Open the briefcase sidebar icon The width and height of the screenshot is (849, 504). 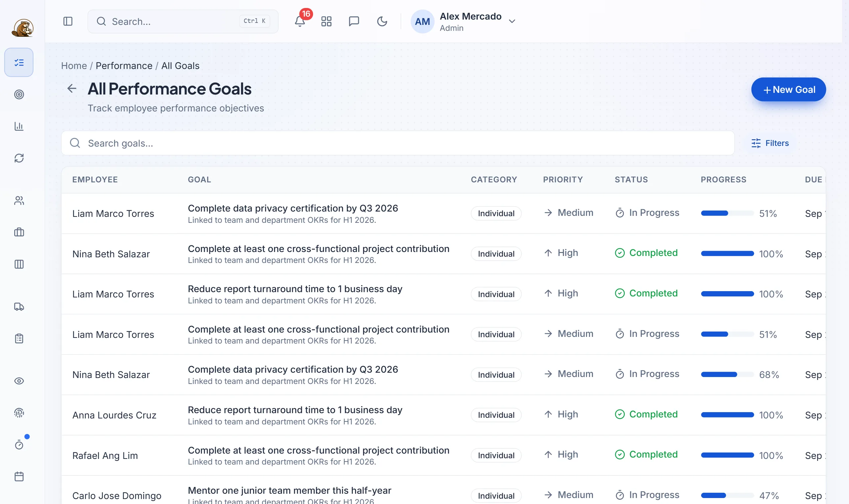[19, 232]
